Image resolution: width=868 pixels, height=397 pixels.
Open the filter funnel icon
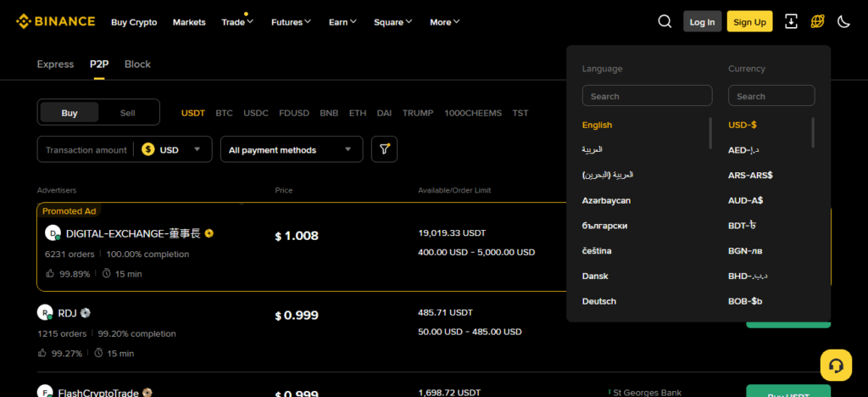384,149
